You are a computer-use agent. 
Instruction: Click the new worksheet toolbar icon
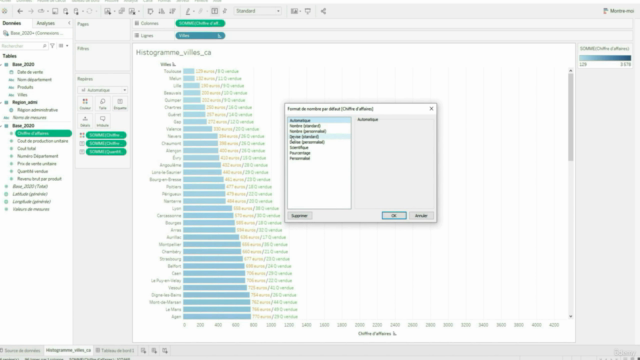coord(108,11)
